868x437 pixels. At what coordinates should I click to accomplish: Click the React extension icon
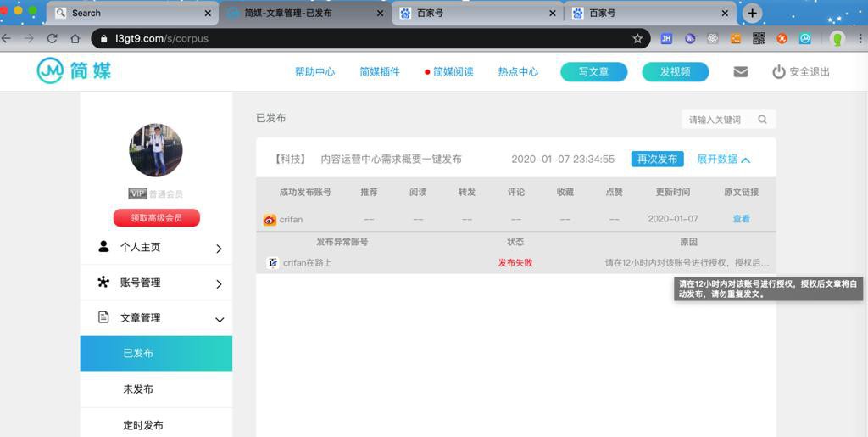[712, 38]
